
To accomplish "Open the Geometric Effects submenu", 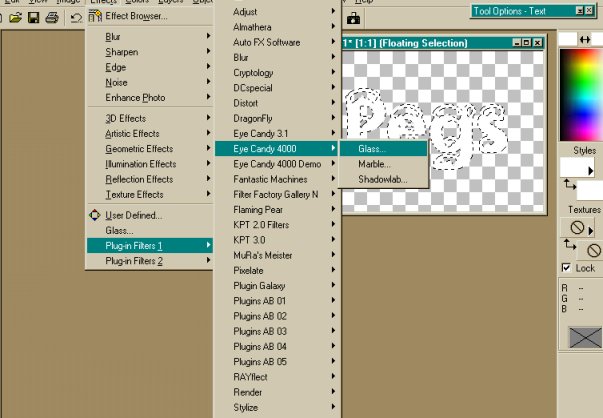I will (150, 149).
